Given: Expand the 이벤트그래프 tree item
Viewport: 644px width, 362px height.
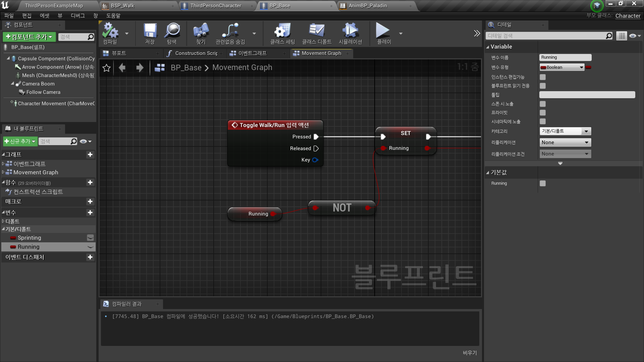Looking at the screenshot, I should [x=3, y=164].
